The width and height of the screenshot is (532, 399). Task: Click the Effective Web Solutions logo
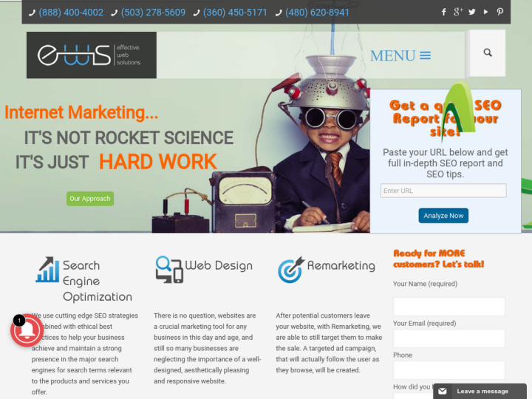pyautogui.click(x=91, y=55)
